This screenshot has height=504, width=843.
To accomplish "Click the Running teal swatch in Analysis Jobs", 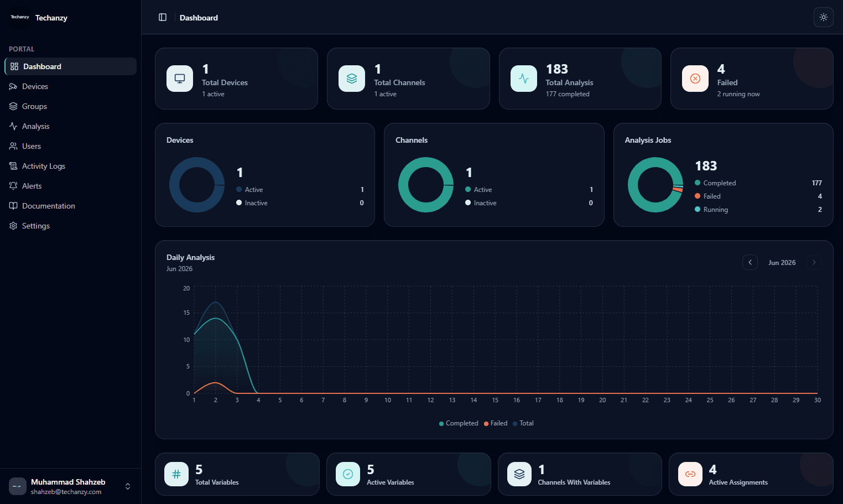I will (698, 209).
